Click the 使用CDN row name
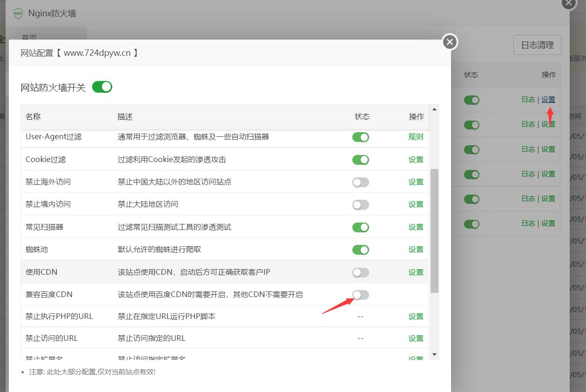The image size is (586, 392). [x=41, y=272]
